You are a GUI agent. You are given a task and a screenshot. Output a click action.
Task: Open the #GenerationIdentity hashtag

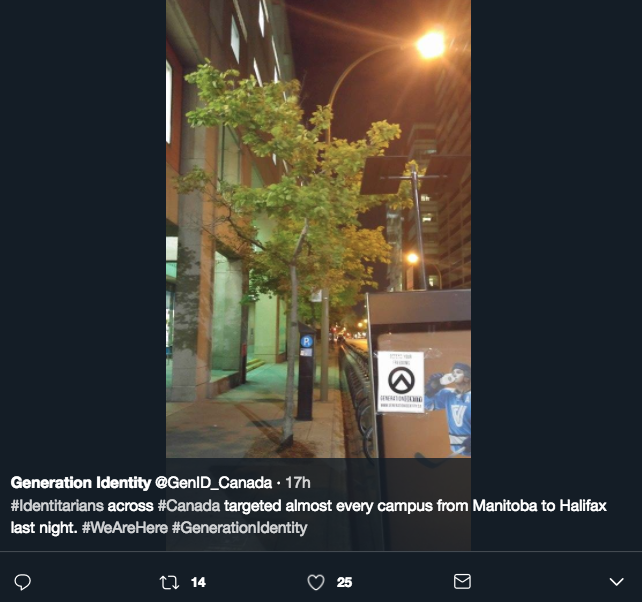pos(240,528)
